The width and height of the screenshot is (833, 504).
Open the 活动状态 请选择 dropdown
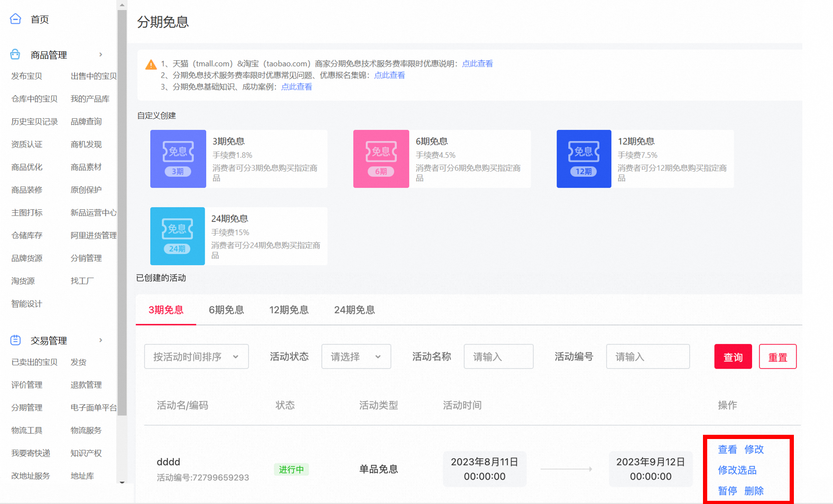tap(356, 357)
